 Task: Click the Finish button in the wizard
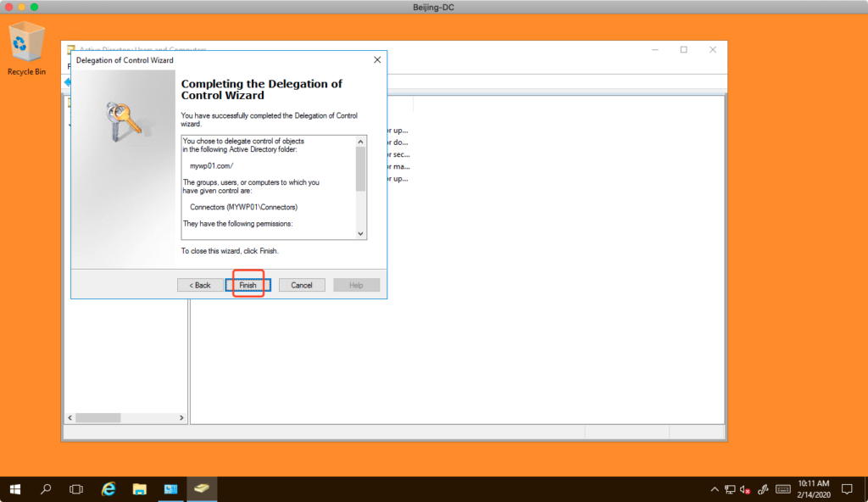pos(248,285)
